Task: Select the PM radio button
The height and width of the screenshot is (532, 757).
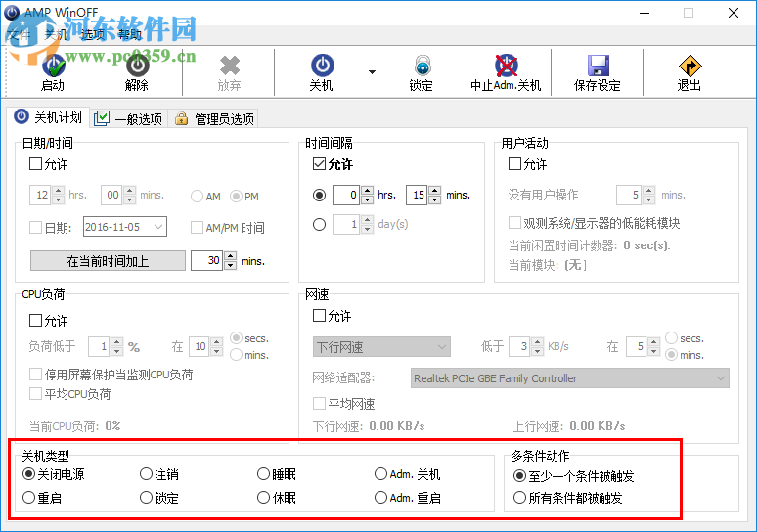Action: [236, 196]
